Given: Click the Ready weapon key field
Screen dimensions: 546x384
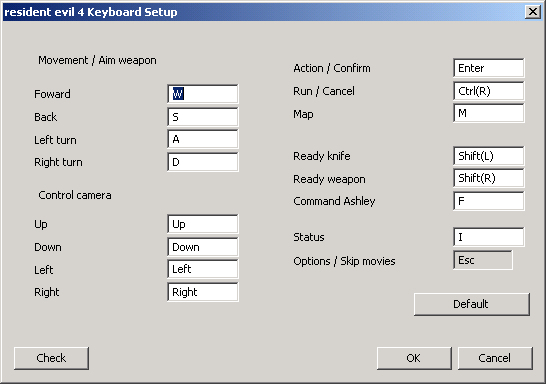Looking at the screenshot, I should click(x=489, y=178).
